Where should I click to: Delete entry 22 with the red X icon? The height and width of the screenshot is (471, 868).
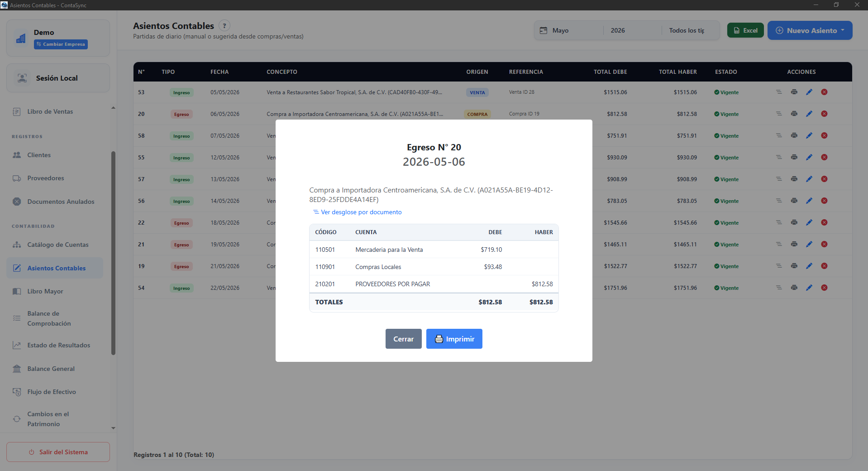coord(825,222)
